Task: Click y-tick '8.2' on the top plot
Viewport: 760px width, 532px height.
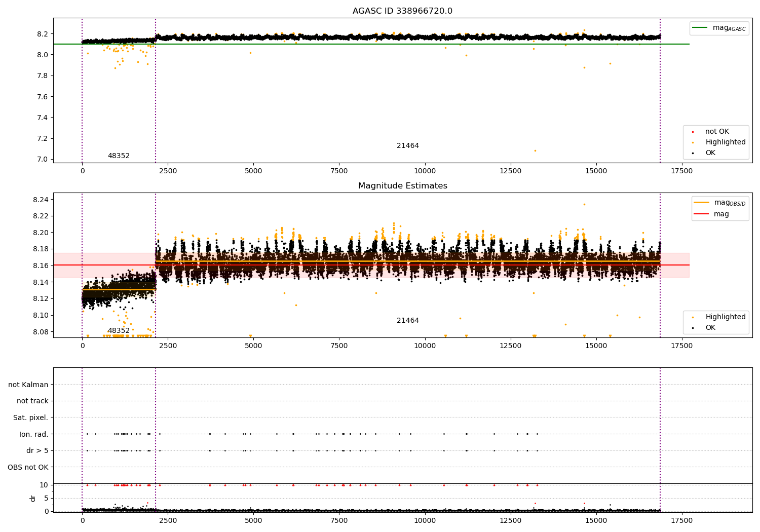Action: tap(42, 34)
